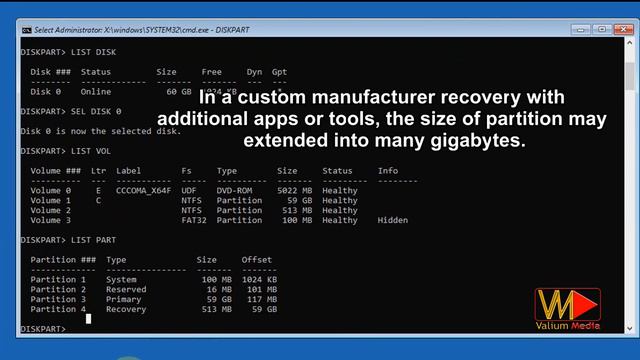Click the scrollbar down arrow
Image resolution: width=640 pixels, height=360 pixels.
[x=629, y=328]
